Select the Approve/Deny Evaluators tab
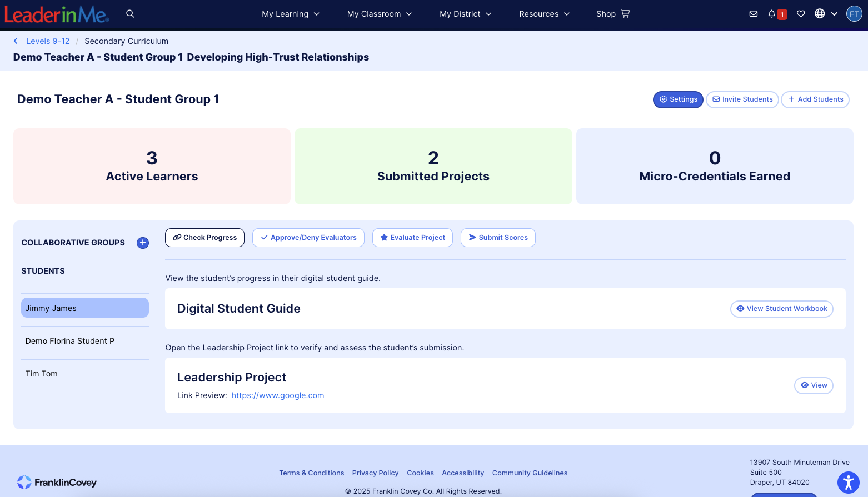This screenshot has height=497, width=868. point(308,238)
